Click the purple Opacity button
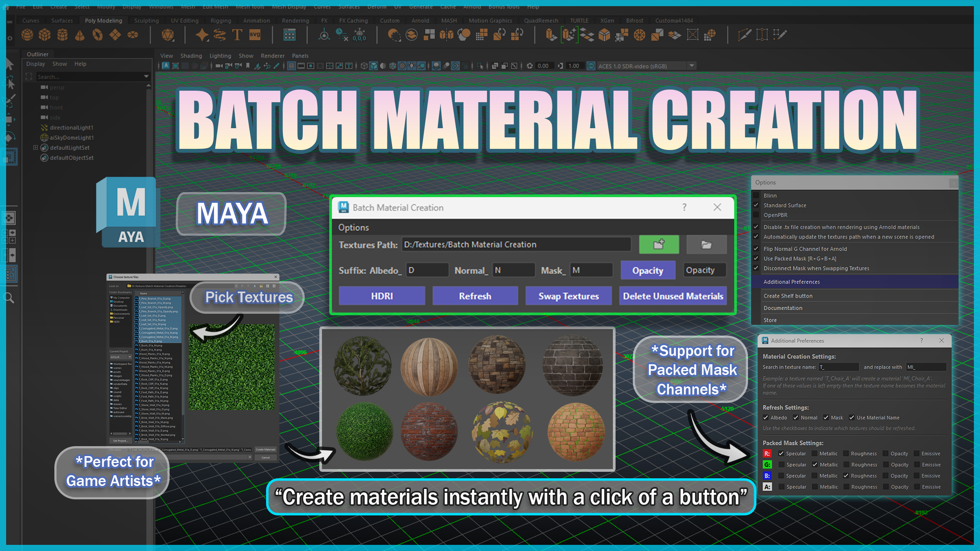Screen dimensions: 980x551 coord(648,271)
